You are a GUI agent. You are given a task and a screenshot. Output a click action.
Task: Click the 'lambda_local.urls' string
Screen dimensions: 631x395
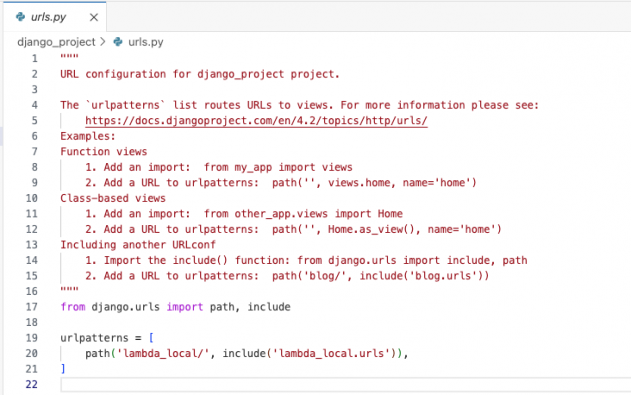click(x=332, y=354)
